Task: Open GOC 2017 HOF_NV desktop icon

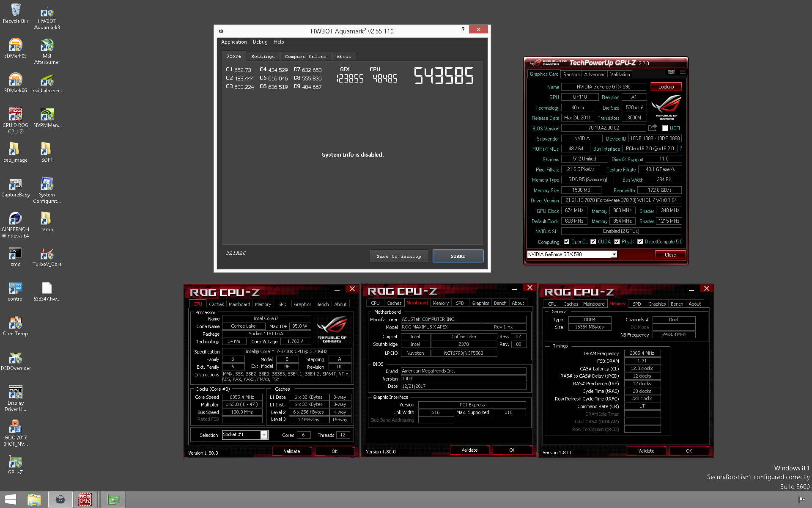Action: point(16,433)
